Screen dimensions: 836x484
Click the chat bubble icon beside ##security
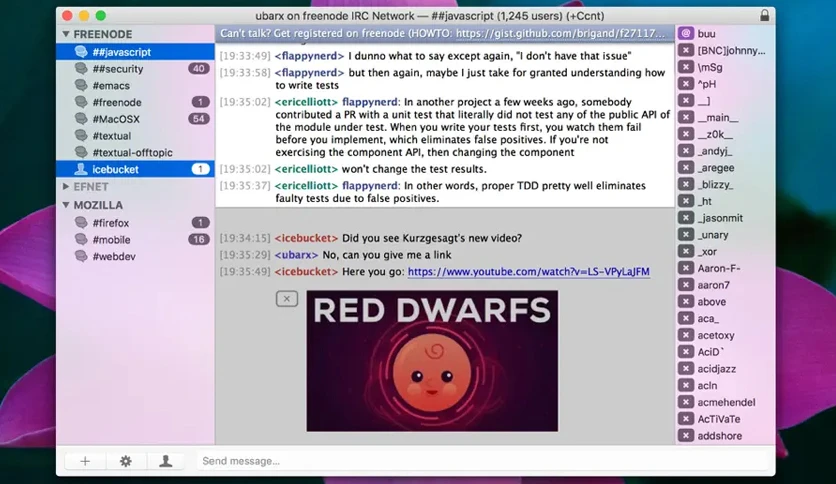pyautogui.click(x=81, y=68)
